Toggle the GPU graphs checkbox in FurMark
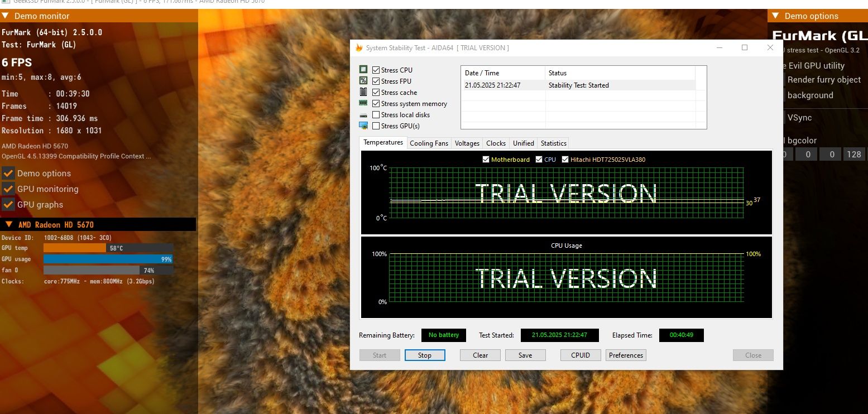The height and width of the screenshot is (414, 868). click(x=8, y=204)
